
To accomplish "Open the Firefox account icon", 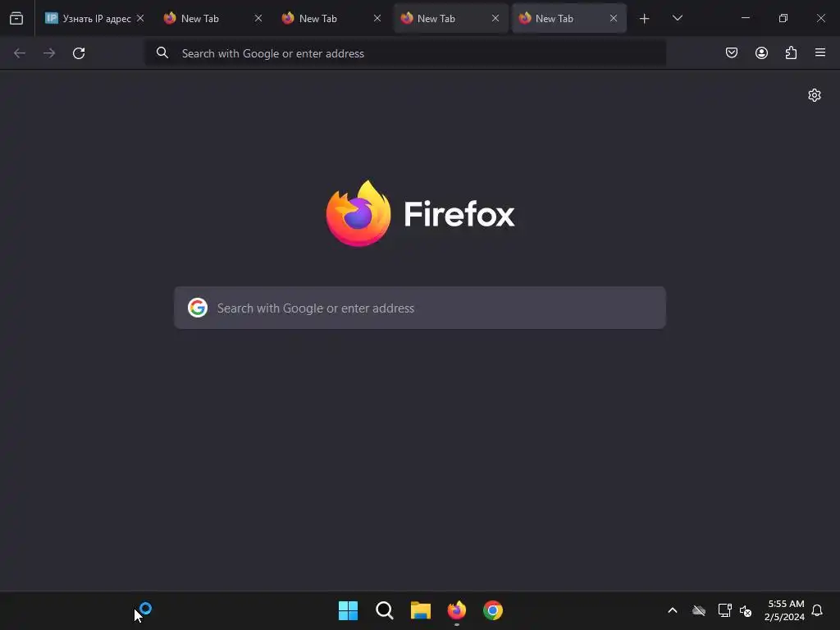I will pos(761,52).
